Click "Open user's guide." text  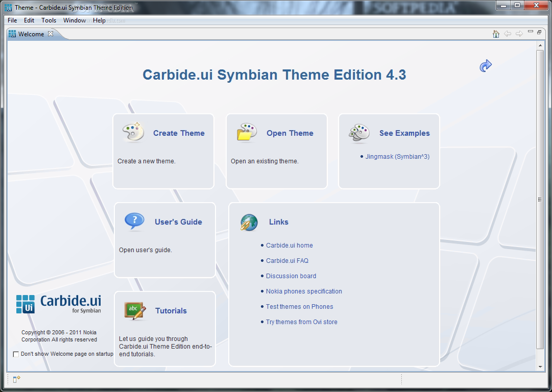click(x=146, y=250)
